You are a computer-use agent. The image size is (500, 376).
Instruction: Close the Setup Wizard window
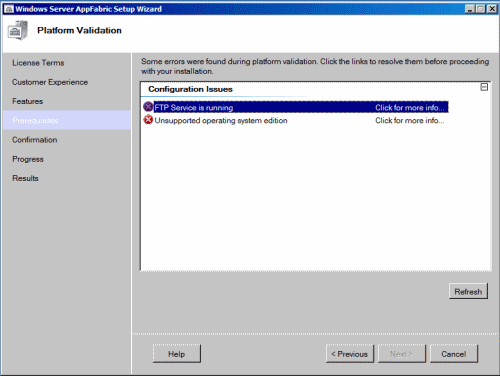coord(492,9)
